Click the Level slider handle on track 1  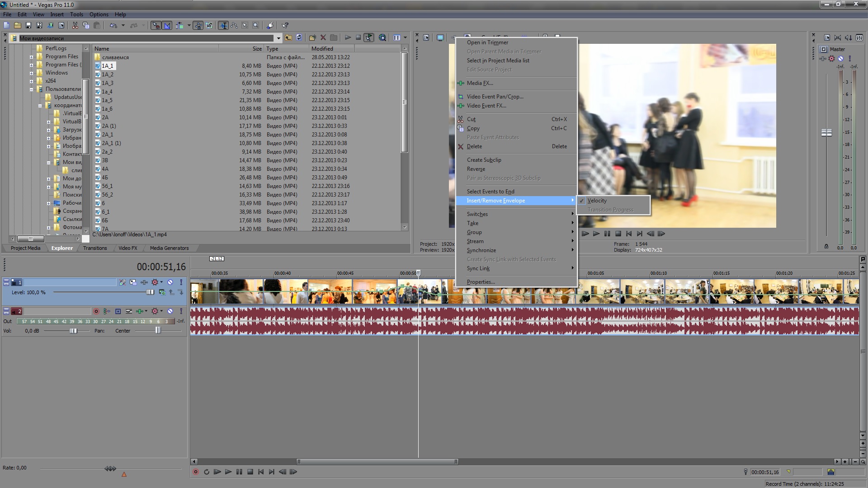tap(150, 292)
